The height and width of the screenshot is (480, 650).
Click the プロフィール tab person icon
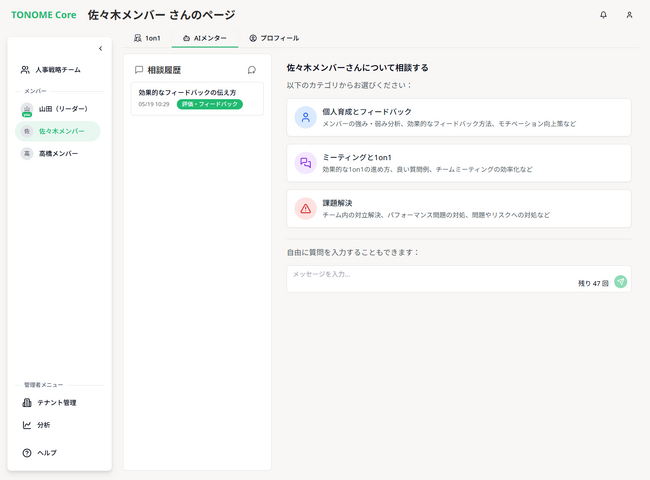253,38
